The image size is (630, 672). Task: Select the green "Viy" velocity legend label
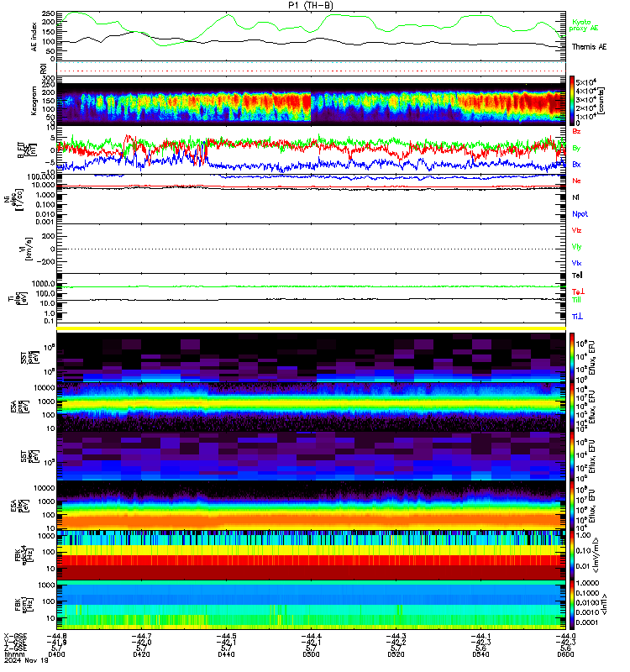[x=576, y=247]
